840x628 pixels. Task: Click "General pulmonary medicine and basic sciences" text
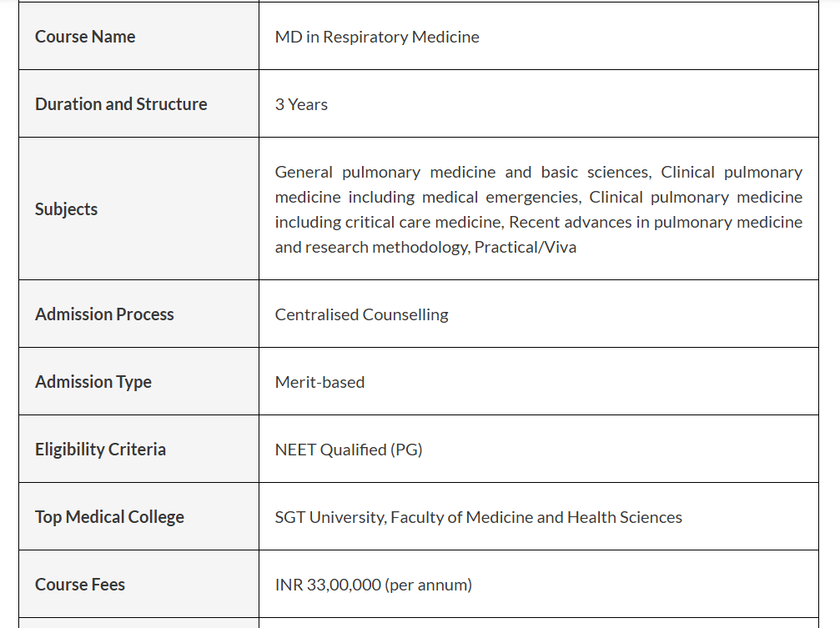click(462, 173)
